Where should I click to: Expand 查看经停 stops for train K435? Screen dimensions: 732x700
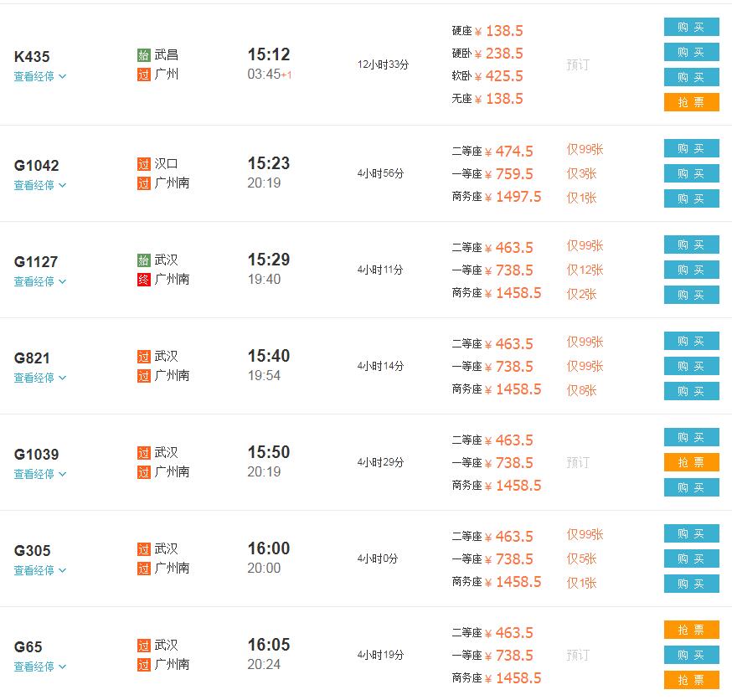[x=39, y=76]
